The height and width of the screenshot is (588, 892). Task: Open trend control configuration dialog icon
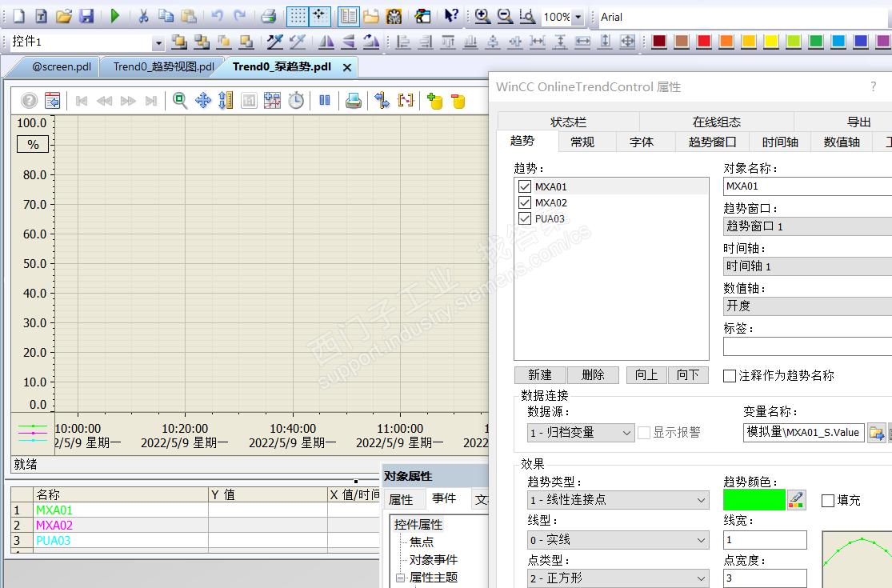click(x=52, y=101)
